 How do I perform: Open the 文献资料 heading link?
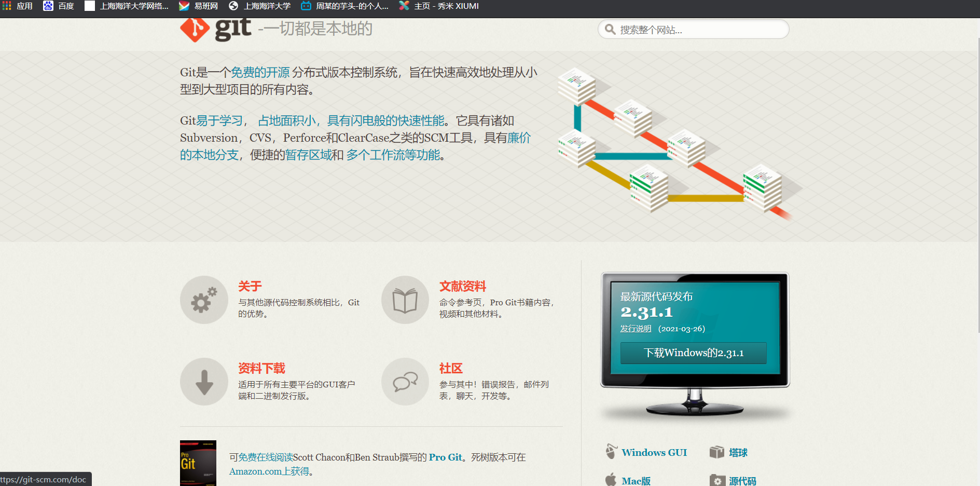pyautogui.click(x=463, y=286)
